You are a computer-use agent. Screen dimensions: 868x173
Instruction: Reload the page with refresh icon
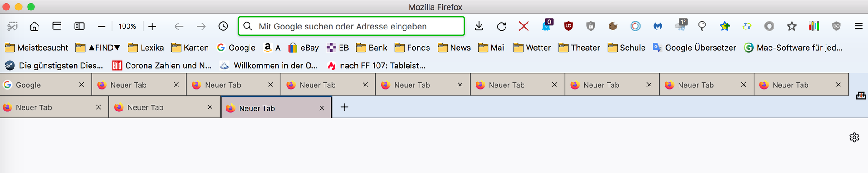click(501, 26)
